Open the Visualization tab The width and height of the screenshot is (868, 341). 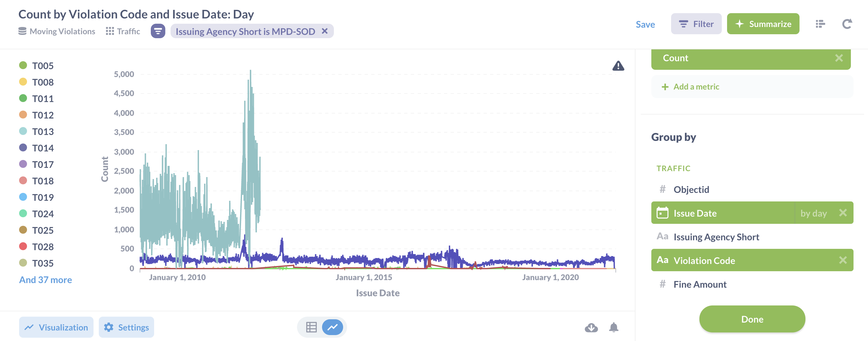pos(56,327)
